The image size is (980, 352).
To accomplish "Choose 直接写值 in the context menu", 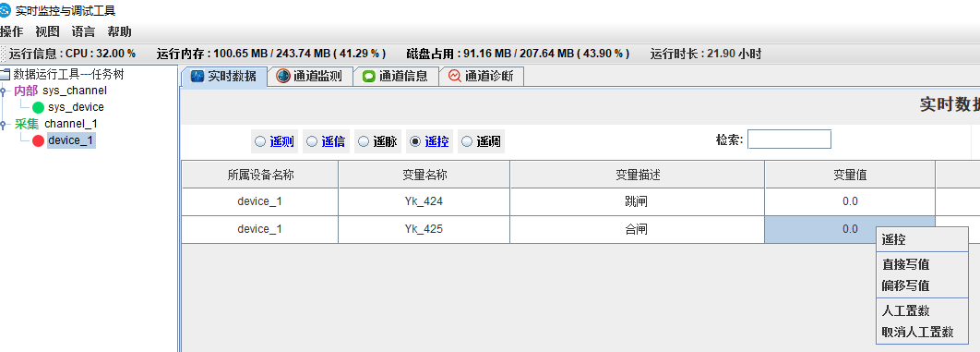I will point(922,264).
